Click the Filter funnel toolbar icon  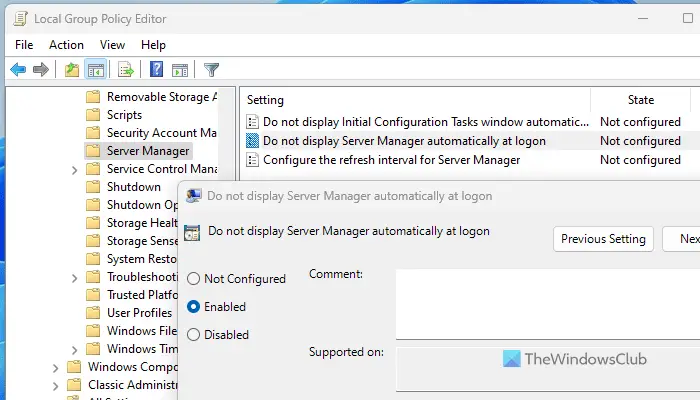point(211,70)
